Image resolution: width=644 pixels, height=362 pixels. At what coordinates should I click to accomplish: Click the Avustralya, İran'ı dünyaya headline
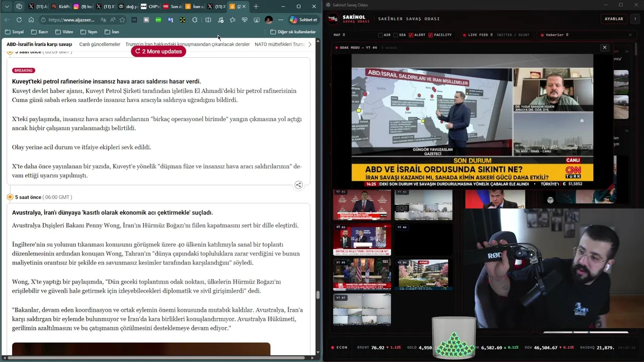click(x=112, y=213)
